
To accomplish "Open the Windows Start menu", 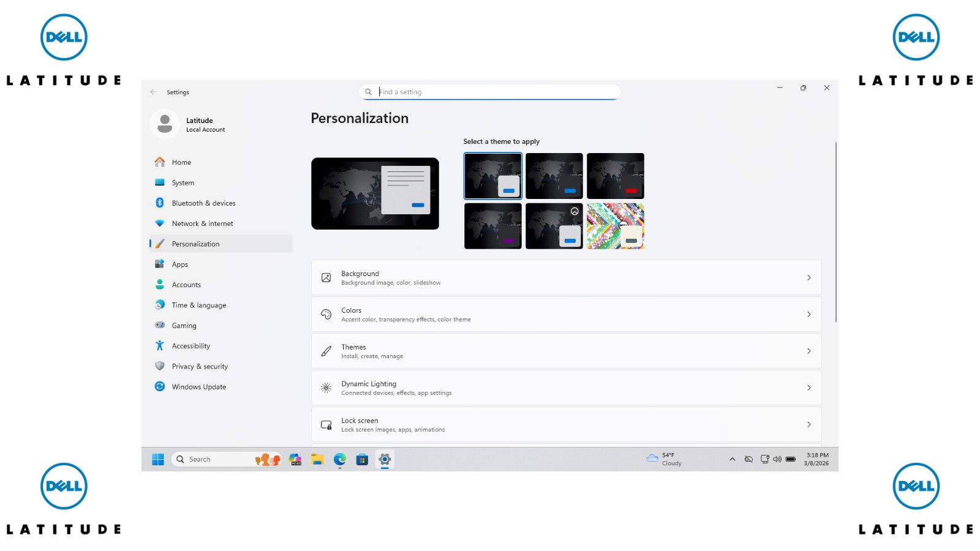I will tap(158, 459).
